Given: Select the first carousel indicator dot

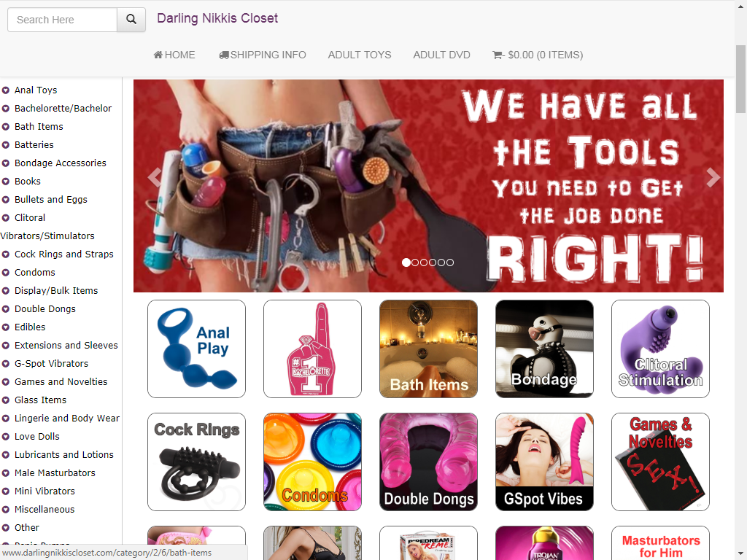Looking at the screenshot, I should [x=406, y=262].
